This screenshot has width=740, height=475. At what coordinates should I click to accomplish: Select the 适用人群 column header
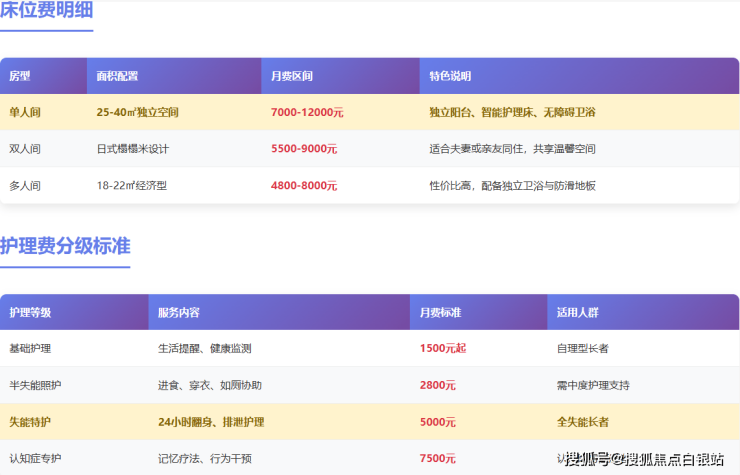(578, 313)
